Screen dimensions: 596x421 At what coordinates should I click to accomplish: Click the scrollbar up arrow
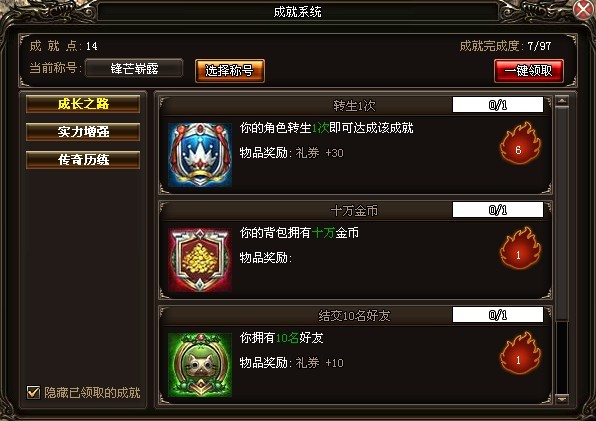point(562,101)
